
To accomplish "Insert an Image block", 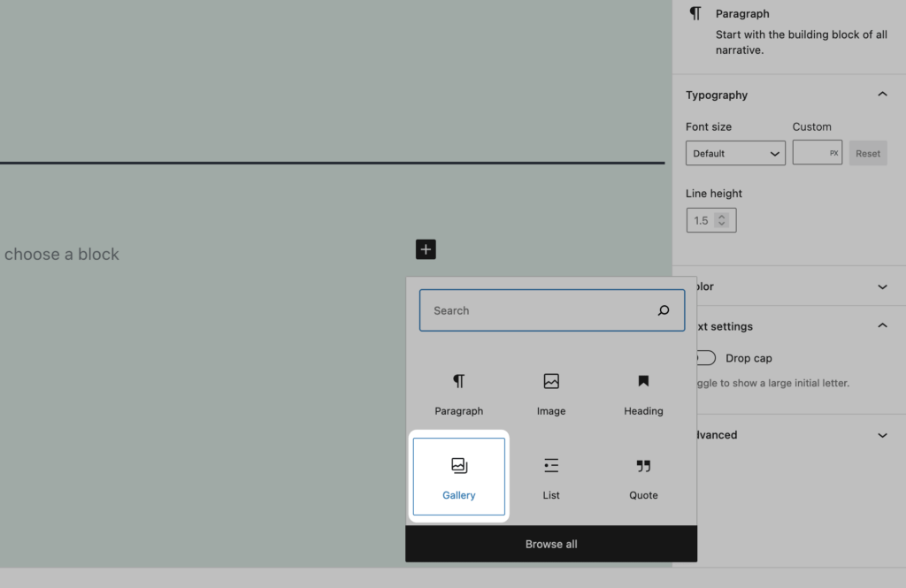I will [x=551, y=393].
